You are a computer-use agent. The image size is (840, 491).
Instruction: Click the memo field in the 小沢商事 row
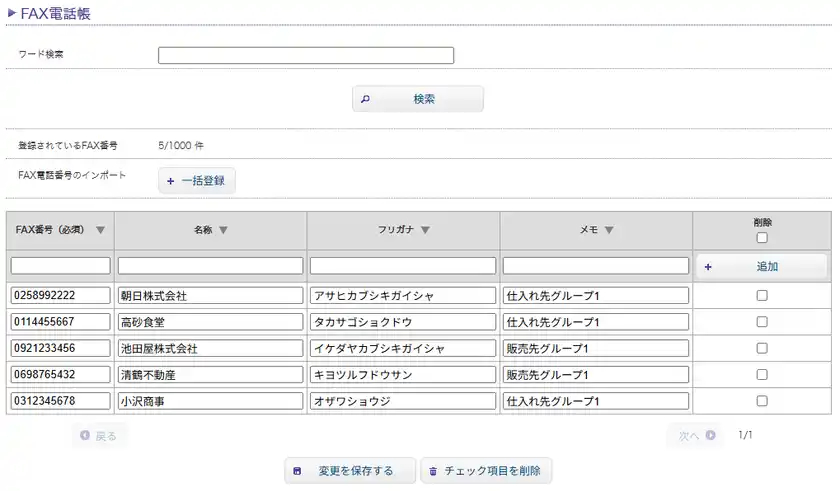[x=596, y=401]
